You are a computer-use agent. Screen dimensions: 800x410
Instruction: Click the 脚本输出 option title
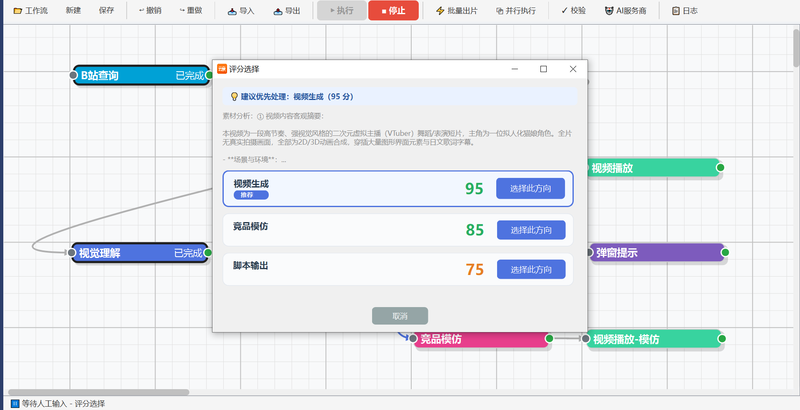251,266
